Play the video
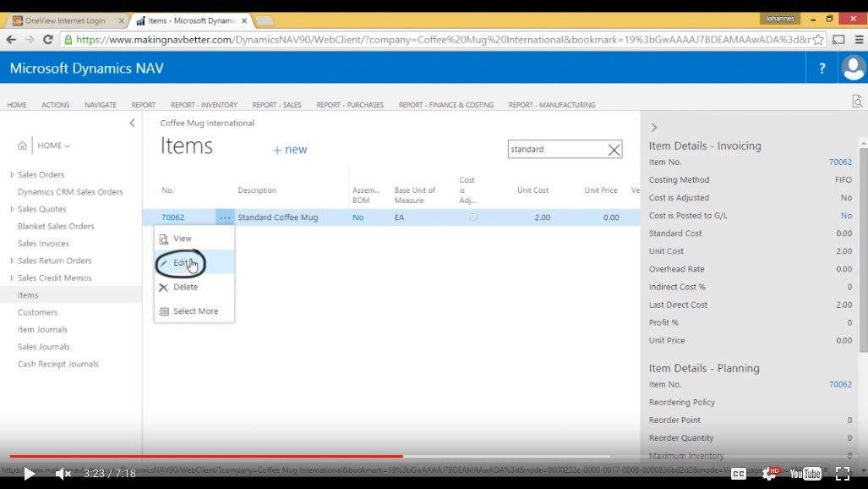Screen dimensions: 868x489 [x=29, y=474]
